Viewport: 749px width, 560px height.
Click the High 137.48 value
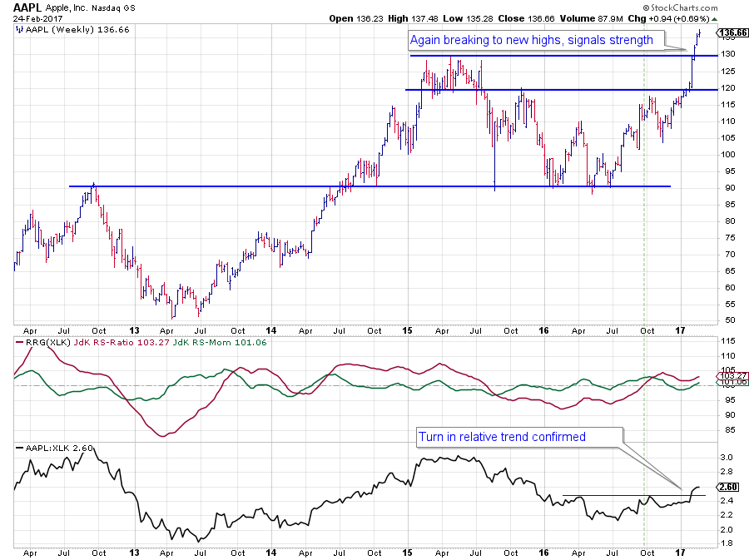point(413,18)
